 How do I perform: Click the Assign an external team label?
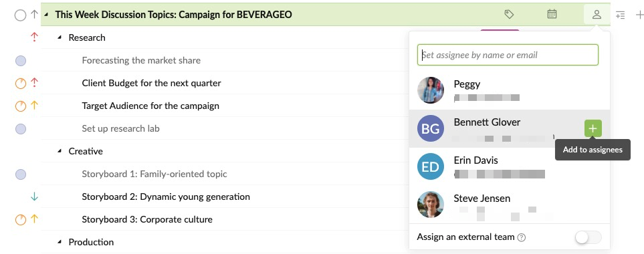465,237
